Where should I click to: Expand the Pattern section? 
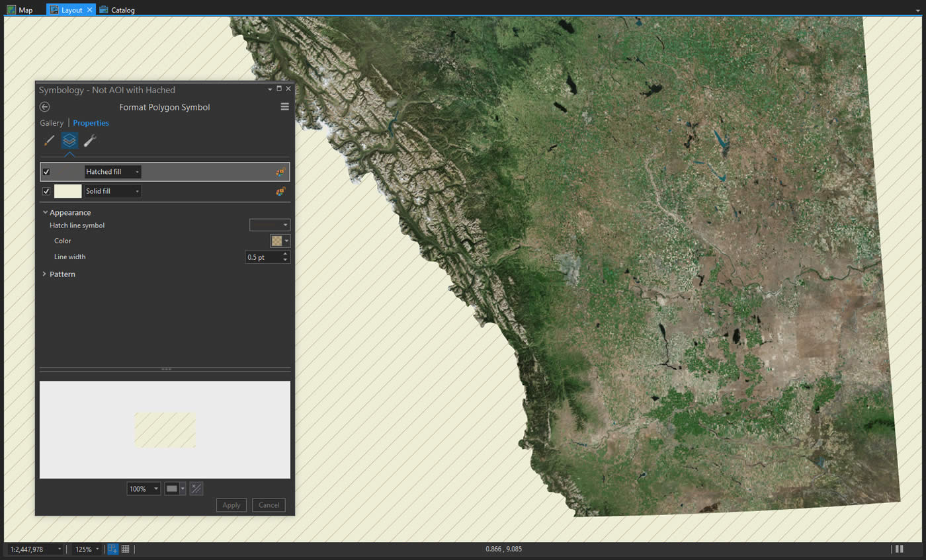point(44,274)
